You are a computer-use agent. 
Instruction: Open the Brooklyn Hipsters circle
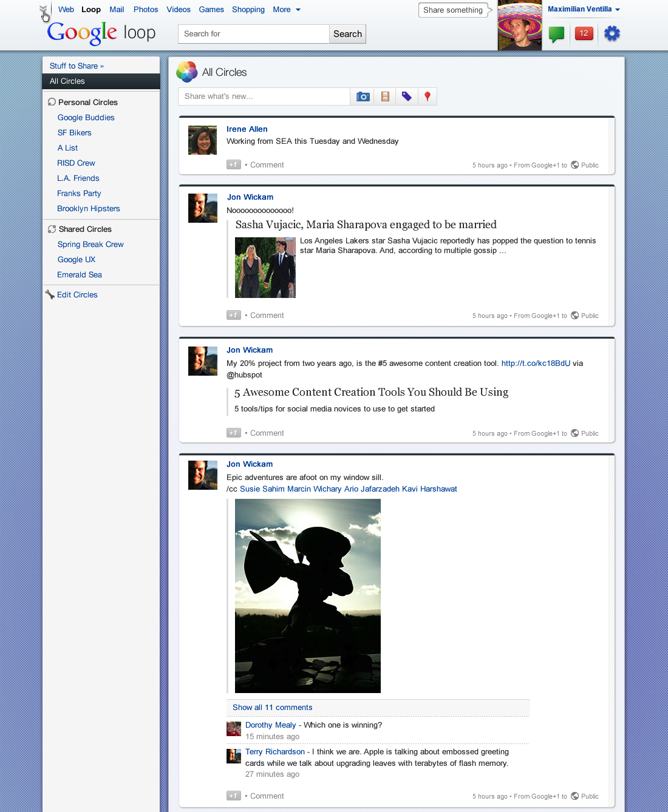click(x=89, y=209)
